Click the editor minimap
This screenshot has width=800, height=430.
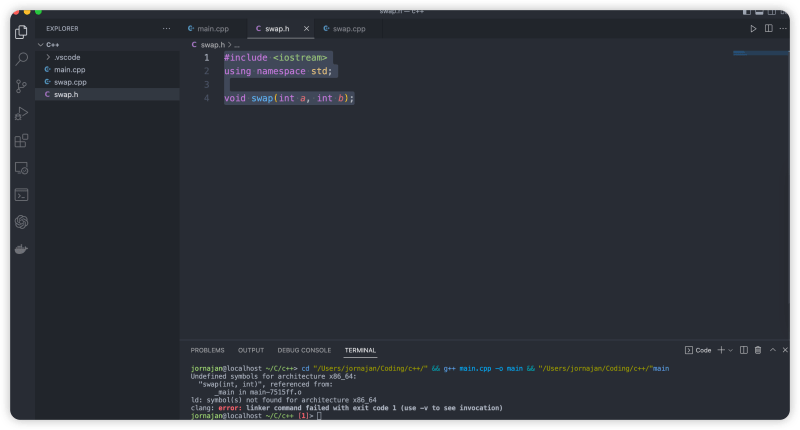[761, 53]
